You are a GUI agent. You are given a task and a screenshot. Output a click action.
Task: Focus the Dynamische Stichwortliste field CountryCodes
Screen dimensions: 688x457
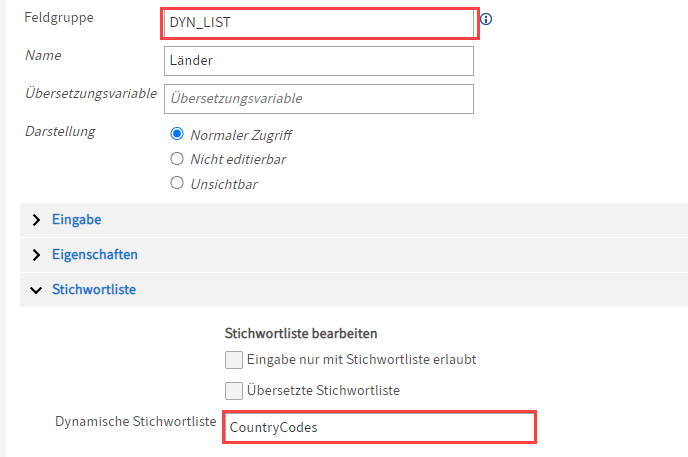click(x=380, y=427)
